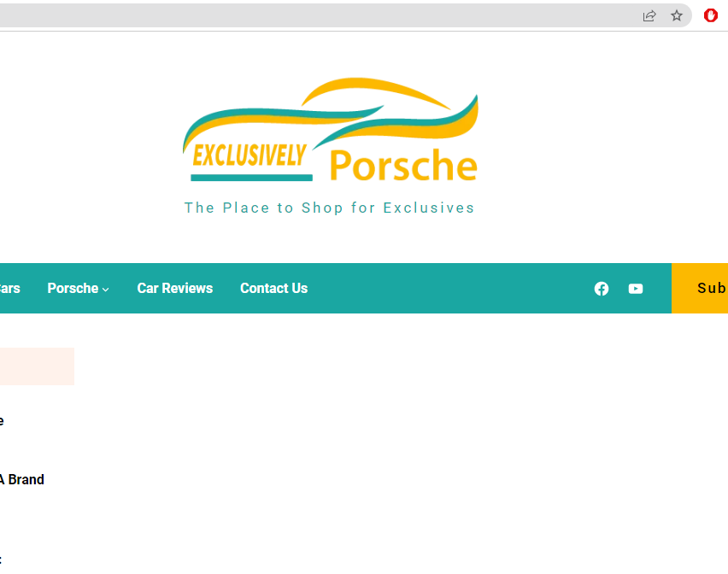The height and width of the screenshot is (574, 728).
Task: Open the Car Reviews menu item
Action: (x=175, y=288)
